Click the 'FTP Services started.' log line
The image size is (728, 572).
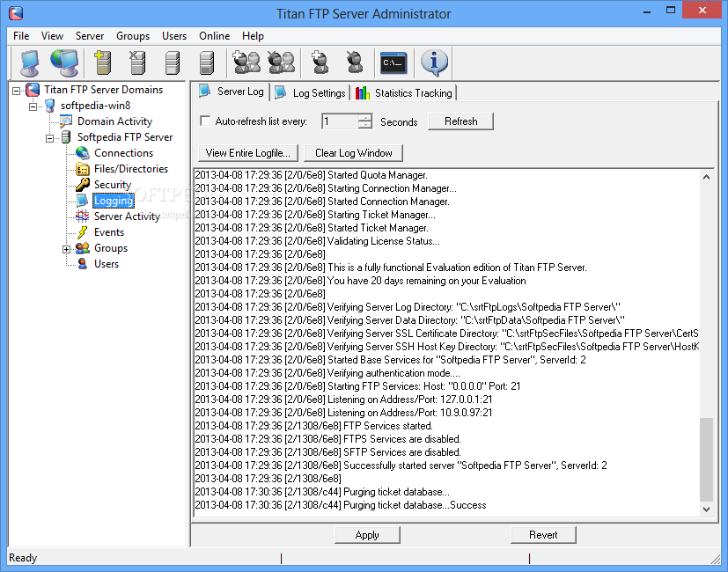tap(313, 426)
